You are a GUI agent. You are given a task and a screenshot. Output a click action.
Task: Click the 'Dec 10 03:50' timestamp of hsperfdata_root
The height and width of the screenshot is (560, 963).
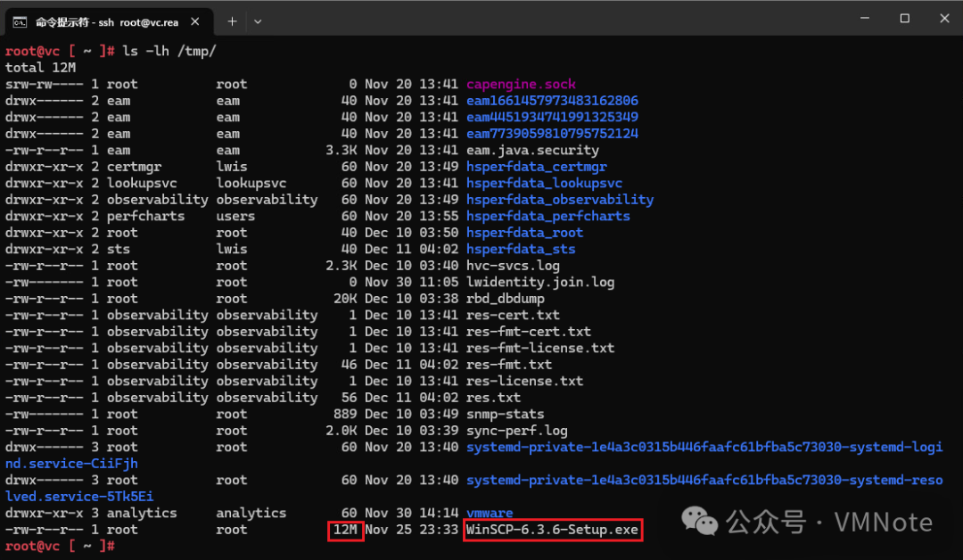411,233
